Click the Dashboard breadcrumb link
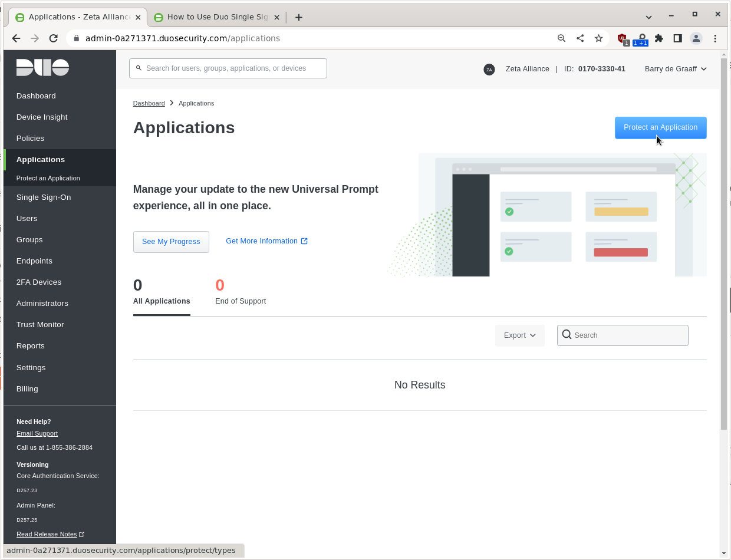 (149, 103)
